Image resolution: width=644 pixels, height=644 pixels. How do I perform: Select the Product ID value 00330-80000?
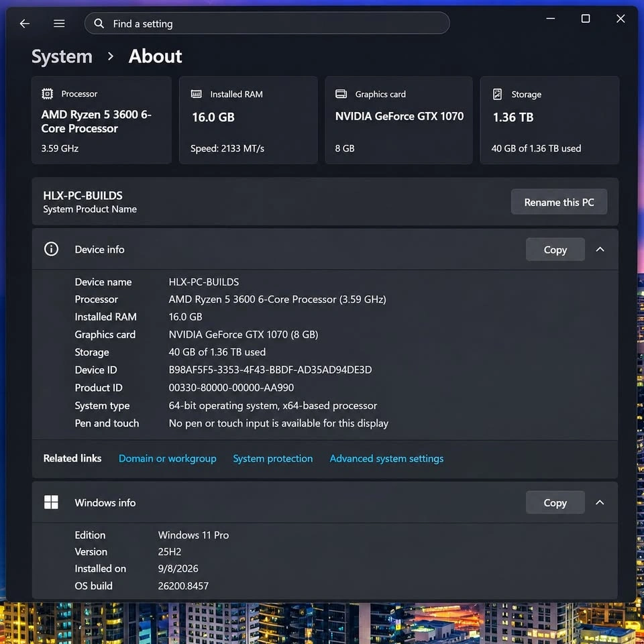(x=231, y=387)
